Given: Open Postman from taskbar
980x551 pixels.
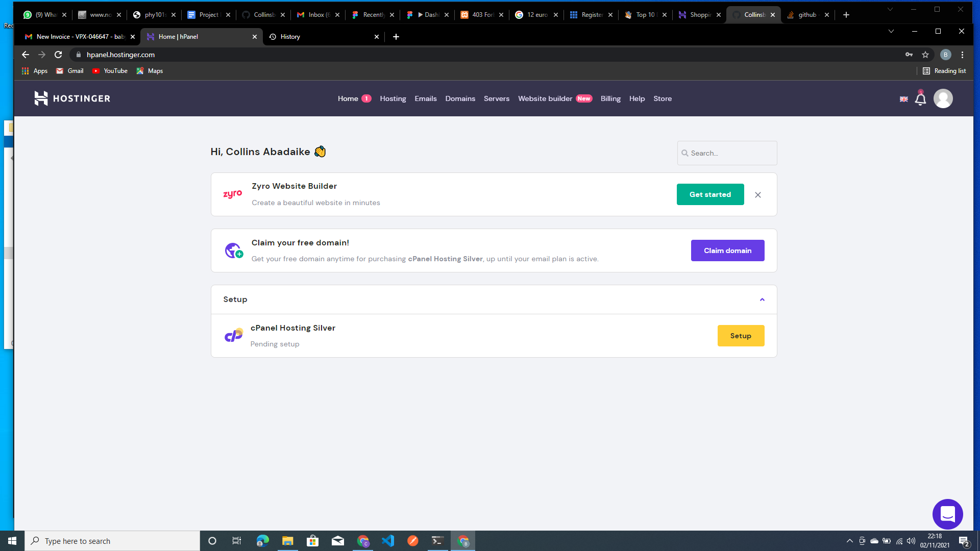Looking at the screenshot, I should 413,541.
